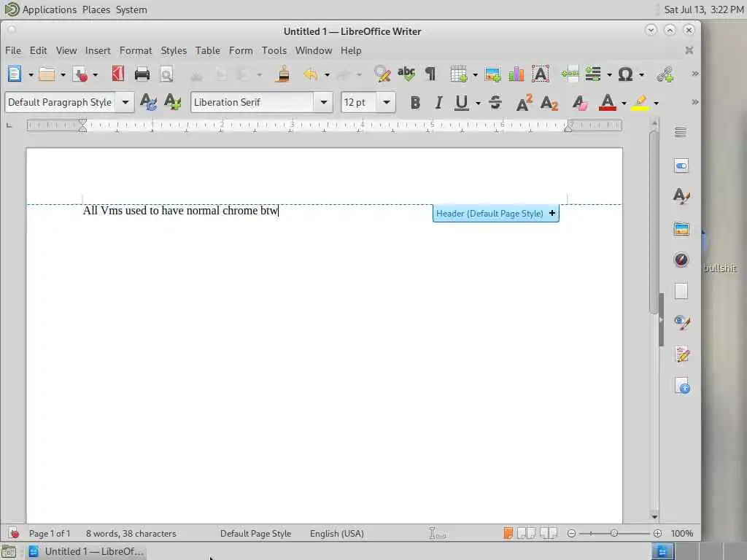Apply yellow highlighting color swatch

[x=640, y=102]
